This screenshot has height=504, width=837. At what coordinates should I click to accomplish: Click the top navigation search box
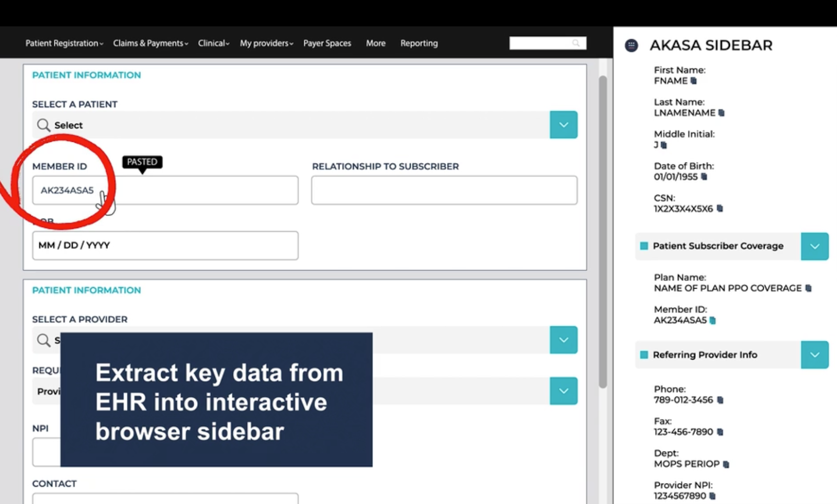pos(548,43)
